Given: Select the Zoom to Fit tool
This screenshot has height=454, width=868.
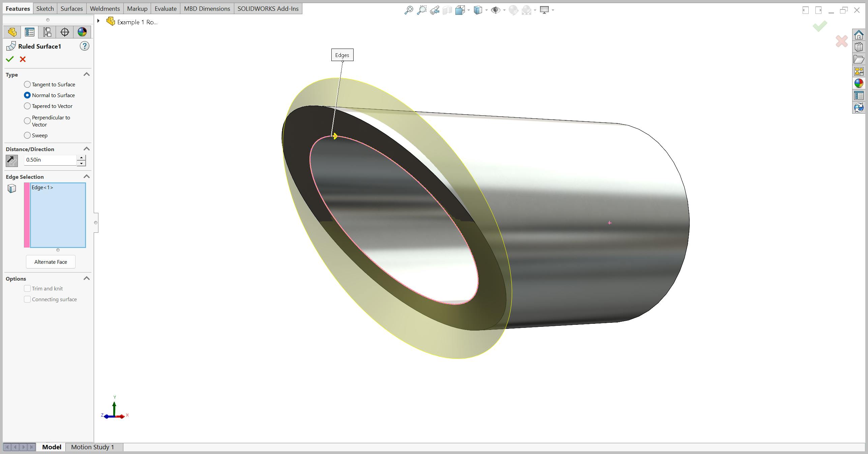Looking at the screenshot, I should click(409, 10).
